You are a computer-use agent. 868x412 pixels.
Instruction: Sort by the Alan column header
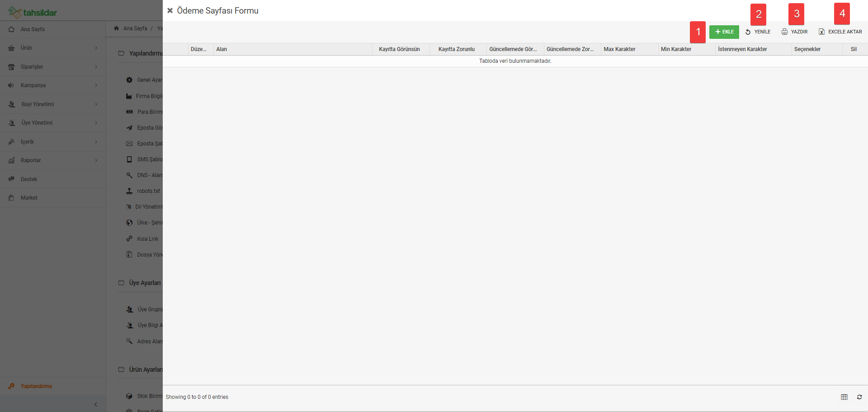pyautogui.click(x=292, y=49)
